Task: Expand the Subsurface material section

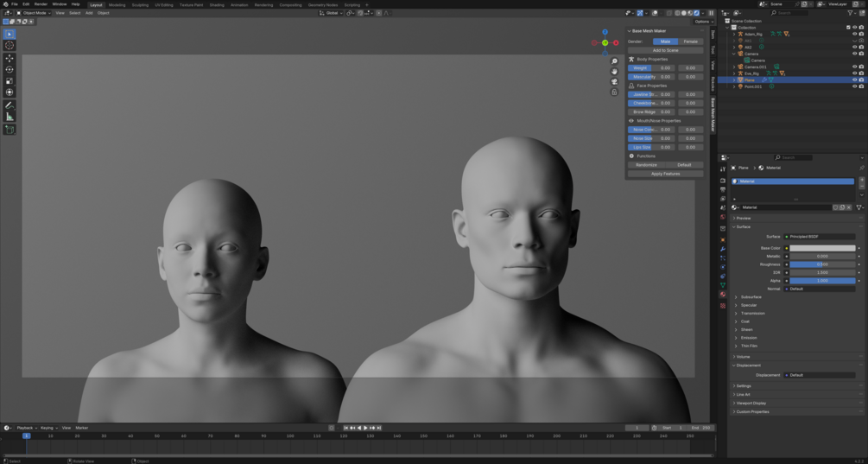Action: pyautogui.click(x=751, y=296)
